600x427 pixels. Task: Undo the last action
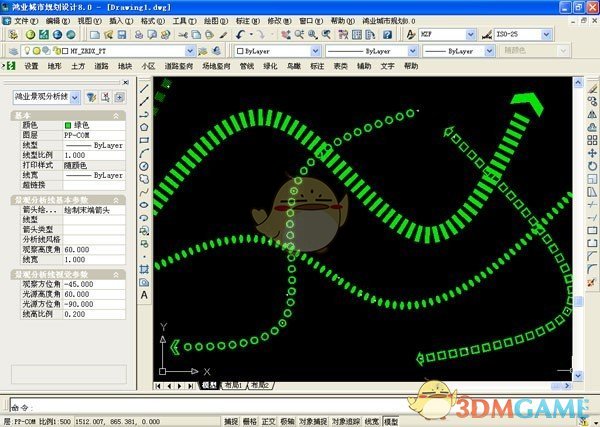click(240, 35)
